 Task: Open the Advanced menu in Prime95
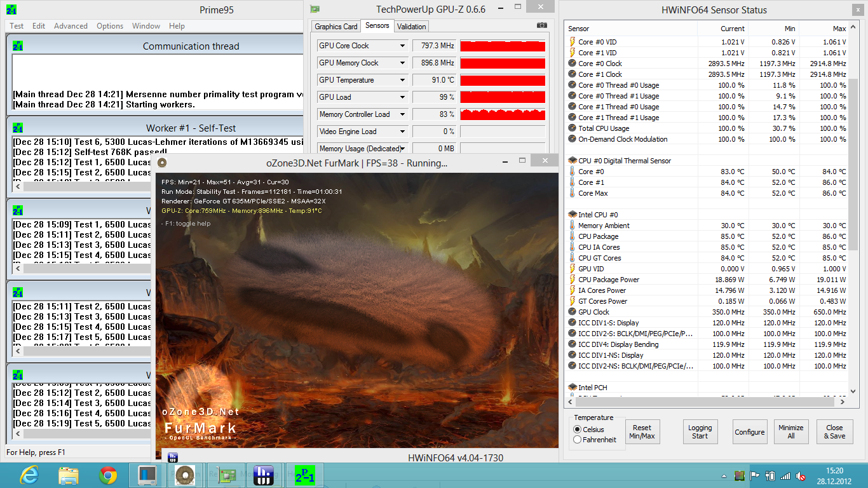tap(71, 26)
